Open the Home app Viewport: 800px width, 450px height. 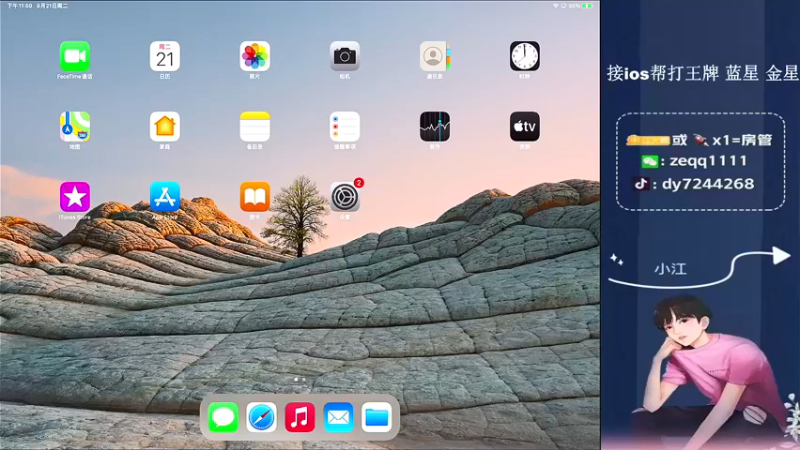(x=165, y=127)
